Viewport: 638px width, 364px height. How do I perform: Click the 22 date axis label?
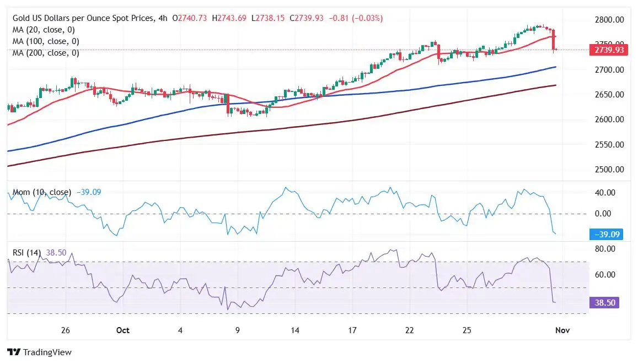409,330
